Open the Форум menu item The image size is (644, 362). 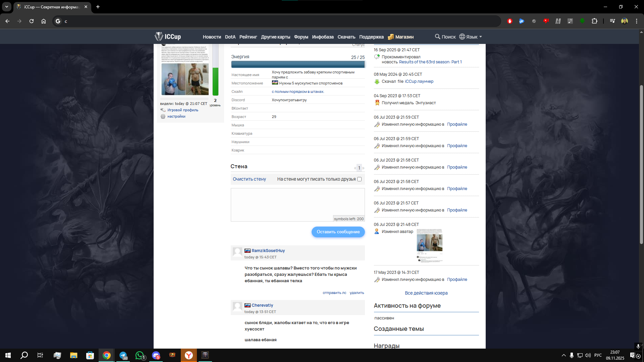[x=301, y=37]
